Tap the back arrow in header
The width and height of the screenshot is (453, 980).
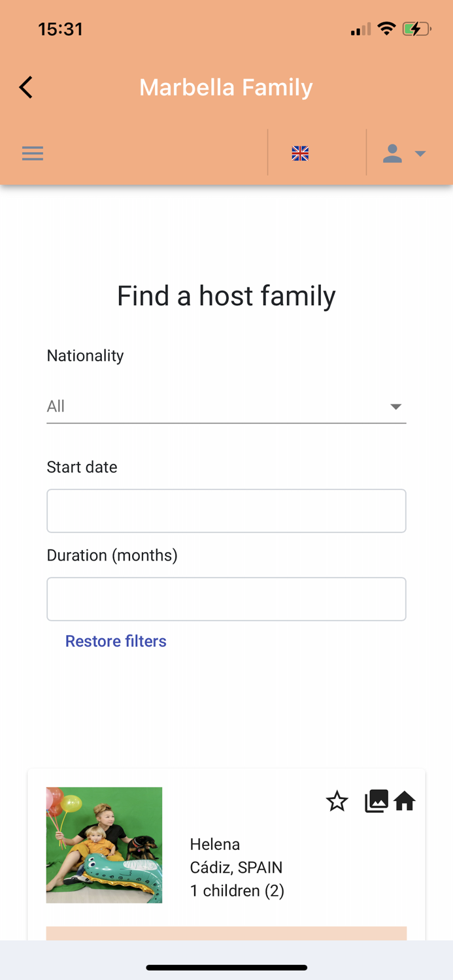(26, 88)
